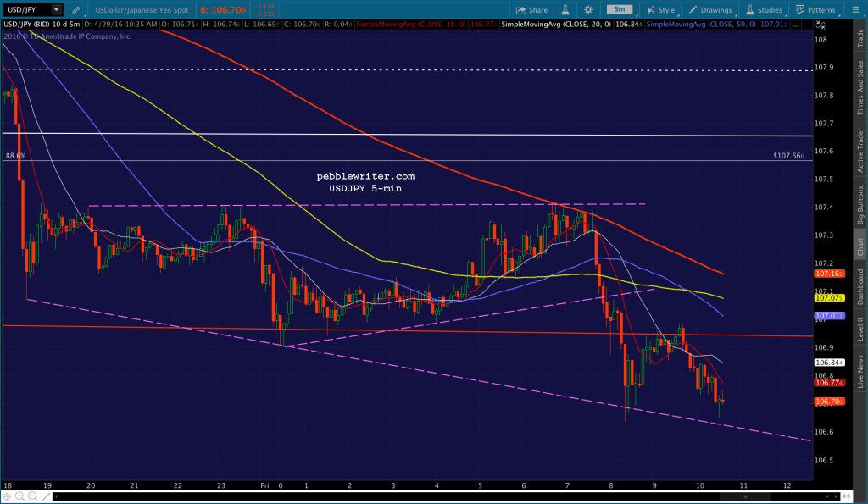Viewport: 868px width, 504px height.
Task: Open the chart list menu icon
Action: [855, 10]
